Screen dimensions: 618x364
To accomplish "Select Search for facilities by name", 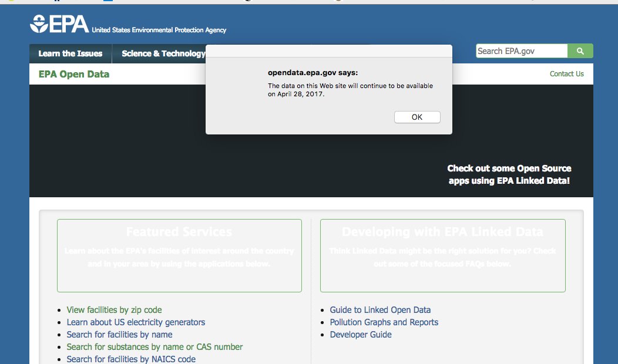I will click(119, 335).
